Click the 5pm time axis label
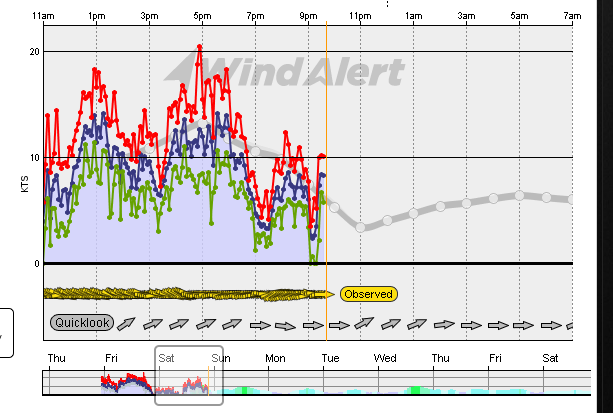This screenshot has width=613, height=413. click(x=202, y=16)
